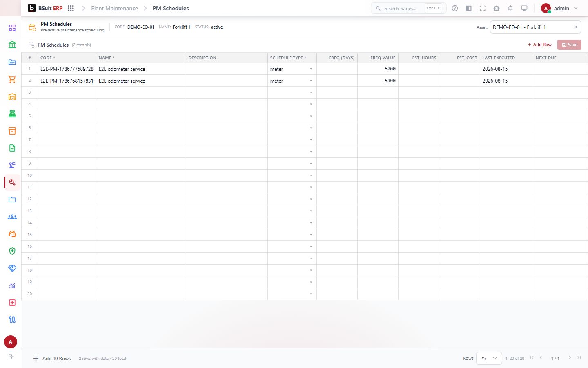
Task: Open the warehouse icon in sidebar
Action: [x=12, y=96]
